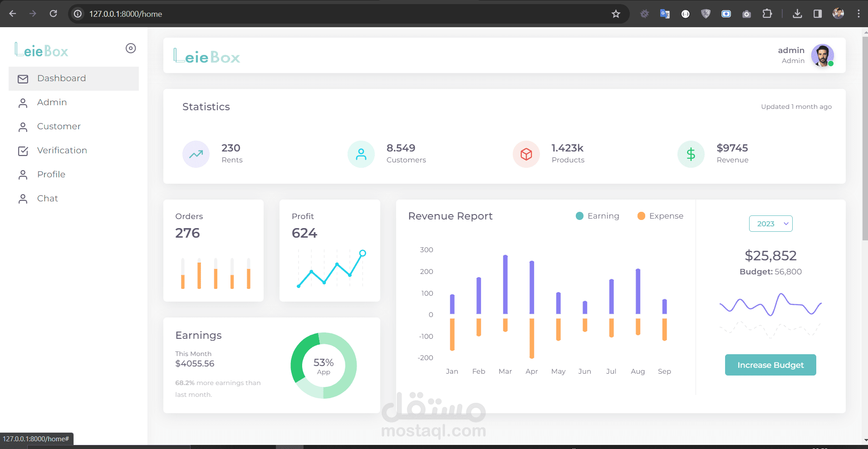The height and width of the screenshot is (449, 868).
Task: Click the Dashboard envelope icon
Action: [23, 79]
